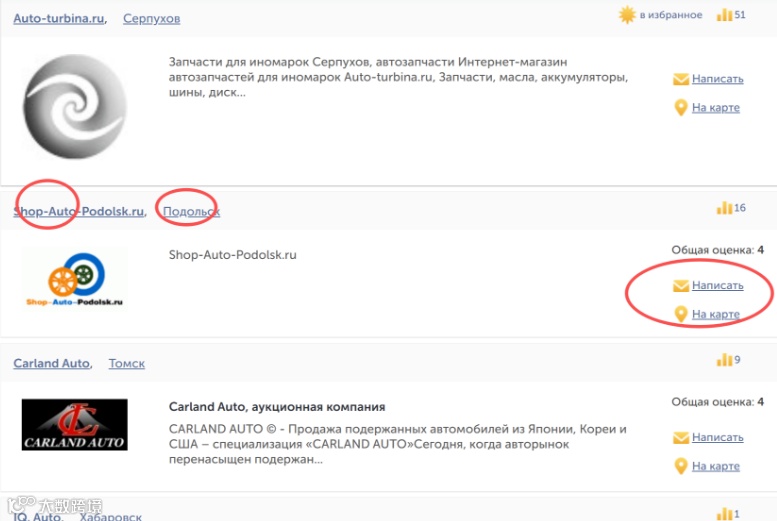This screenshot has width=777, height=521.
Task: Open the Auto-turbina.ru swirl logo thumbnail
Action: 75,107
